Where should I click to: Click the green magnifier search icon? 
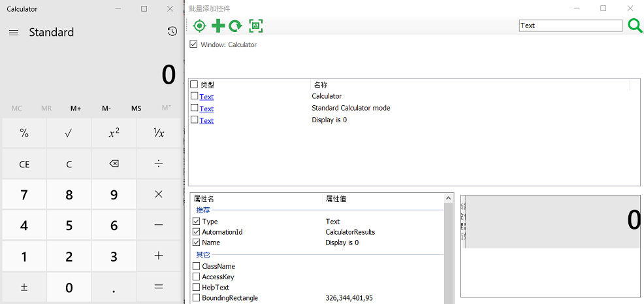click(x=634, y=25)
